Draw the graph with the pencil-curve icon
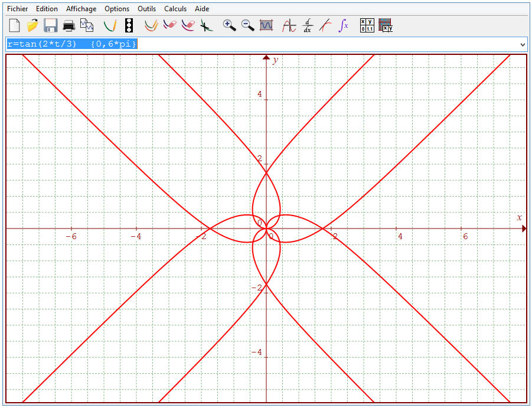The image size is (532, 408). click(x=110, y=25)
